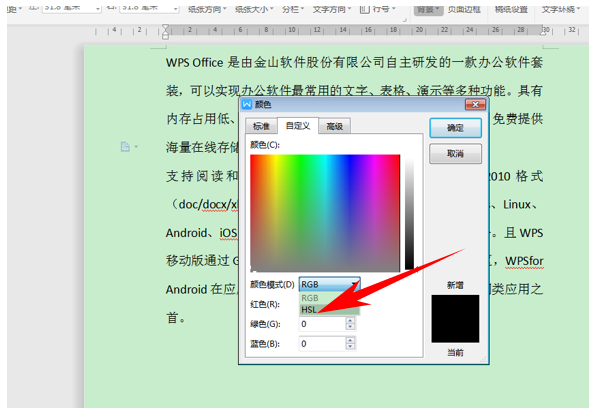Open the 纸张方向 dropdown

point(207,9)
